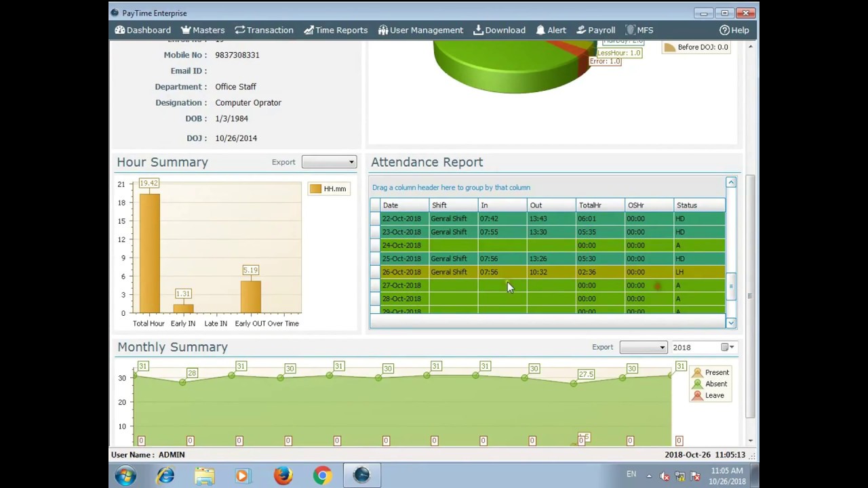Image resolution: width=868 pixels, height=488 pixels.
Task: Click the HH.mm legend color swatch
Action: point(315,189)
